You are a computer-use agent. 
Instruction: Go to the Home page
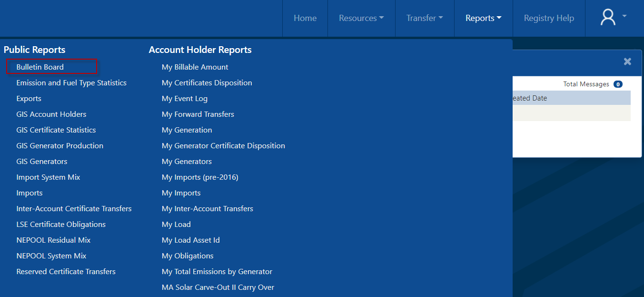tap(305, 18)
